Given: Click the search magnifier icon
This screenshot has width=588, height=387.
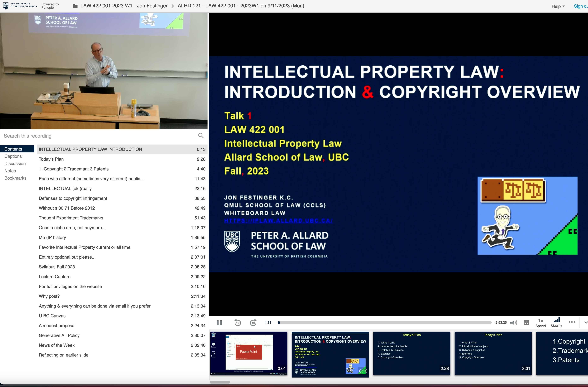Looking at the screenshot, I should click(201, 136).
